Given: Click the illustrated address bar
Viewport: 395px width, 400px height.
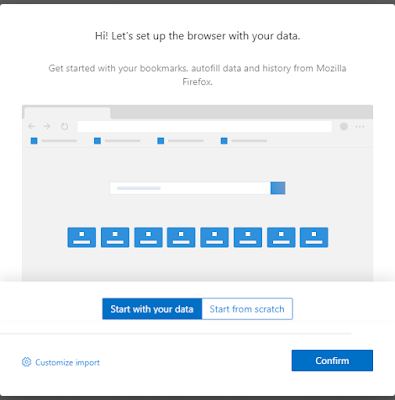Looking at the screenshot, I should tap(205, 127).
